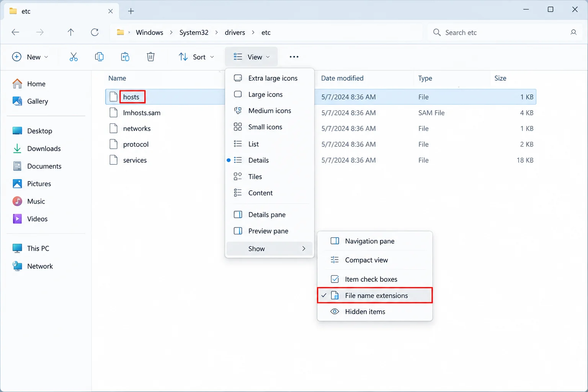This screenshot has width=588, height=392.
Task: Go forward with the right arrow
Action: 40,33
